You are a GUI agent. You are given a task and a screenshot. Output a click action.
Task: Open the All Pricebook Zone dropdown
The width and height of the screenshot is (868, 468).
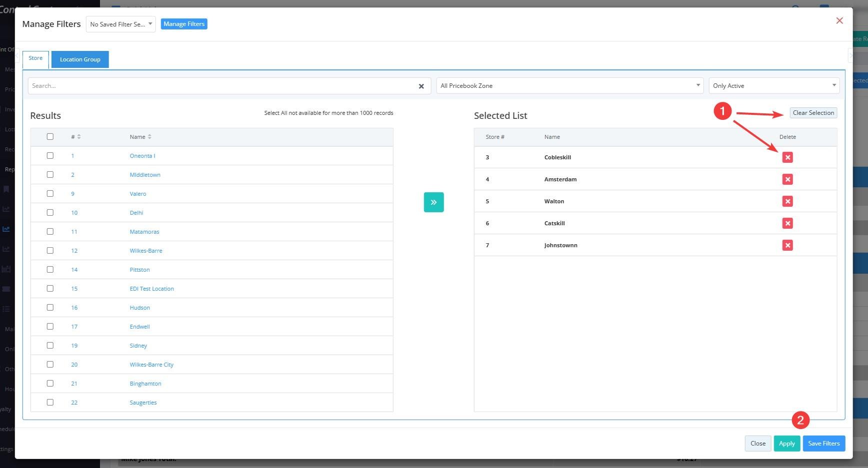569,86
